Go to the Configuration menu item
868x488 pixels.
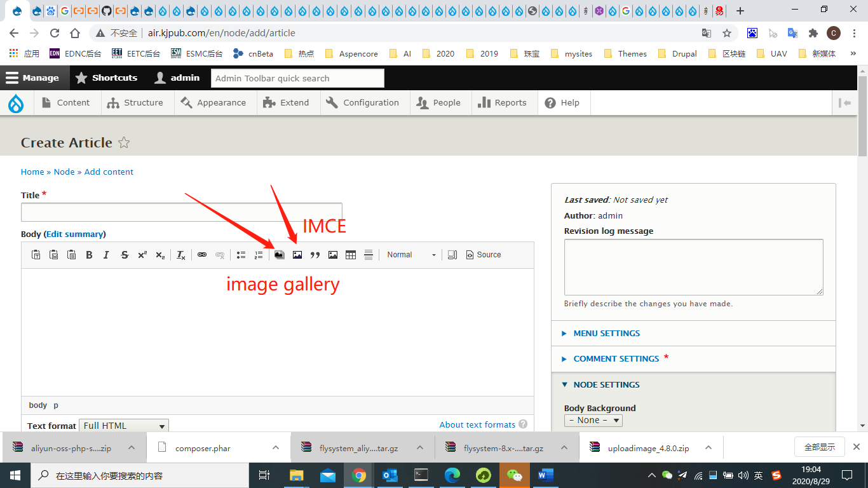click(x=363, y=103)
